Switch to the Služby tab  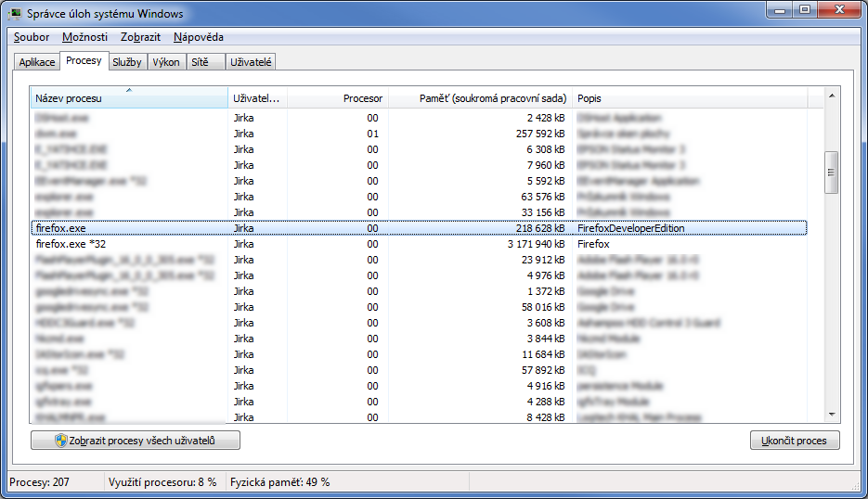(126, 62)
